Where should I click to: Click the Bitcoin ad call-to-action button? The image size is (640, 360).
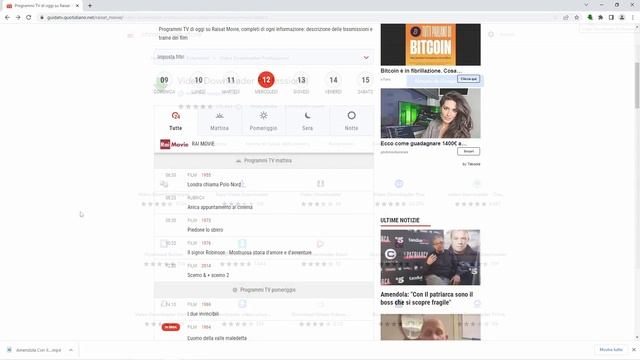[x=468, y=79]
